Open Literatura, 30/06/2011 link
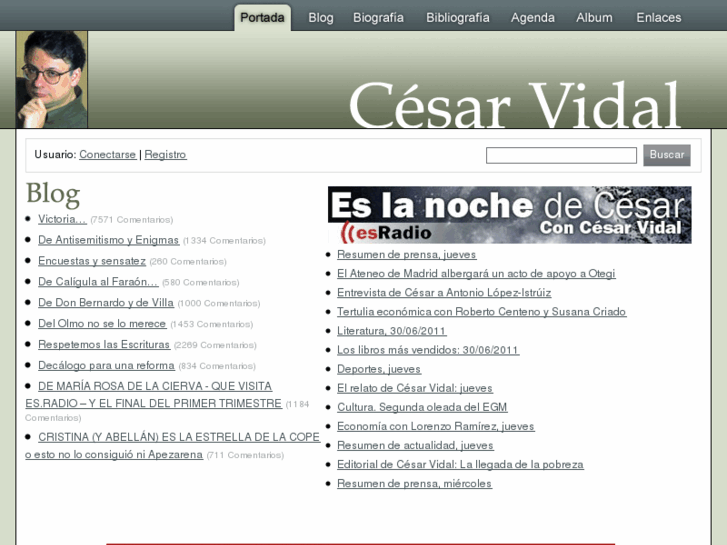 392,331
